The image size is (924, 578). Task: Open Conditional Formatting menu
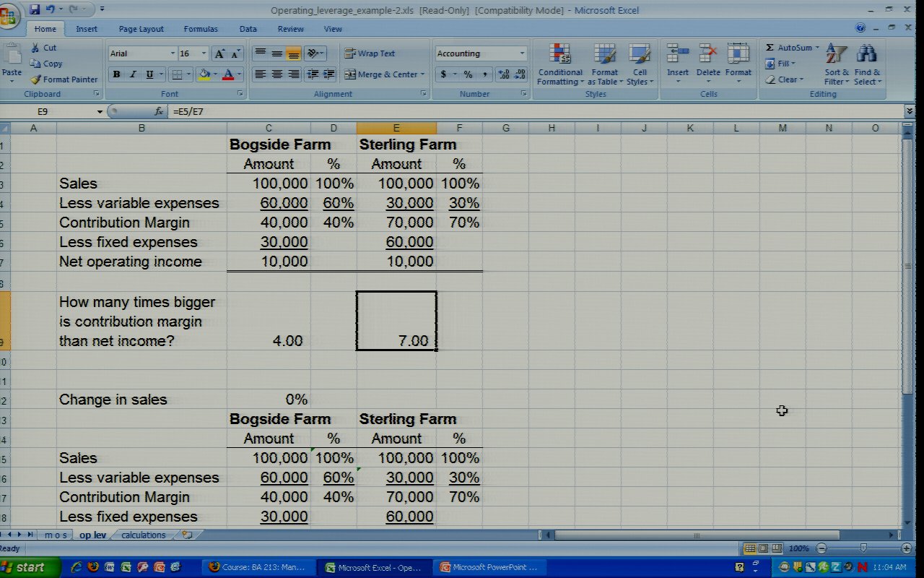(x=559, y=65)
